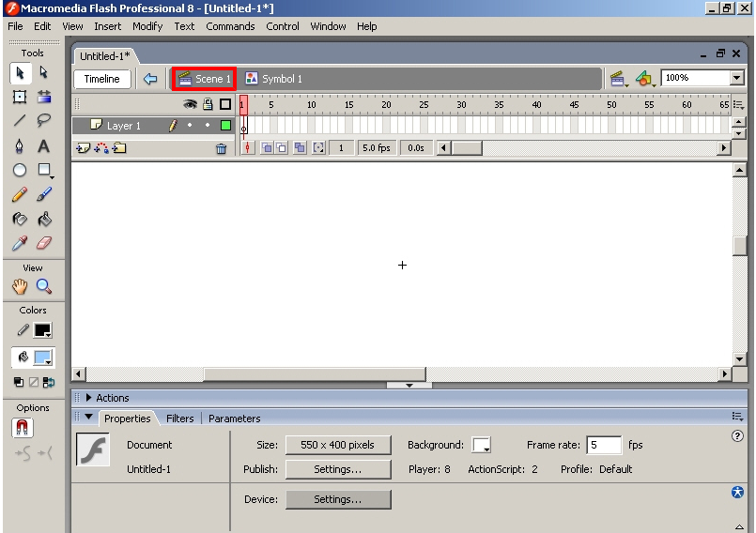Select the Eyedropper tool

pos(20,243)
